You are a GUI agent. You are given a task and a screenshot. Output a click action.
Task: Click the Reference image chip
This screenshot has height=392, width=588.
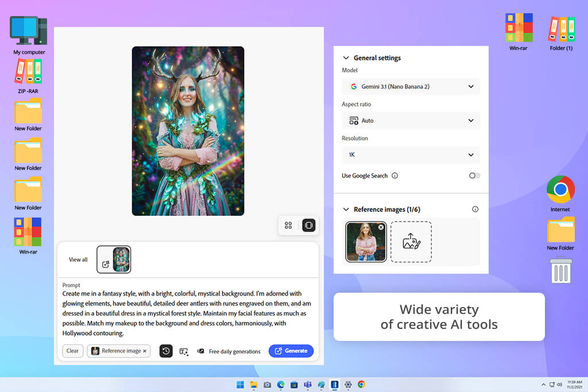pos(118,351)
